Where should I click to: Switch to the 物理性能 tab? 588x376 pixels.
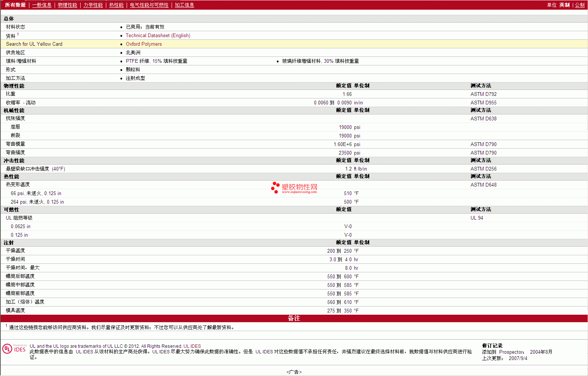point(67,5)
